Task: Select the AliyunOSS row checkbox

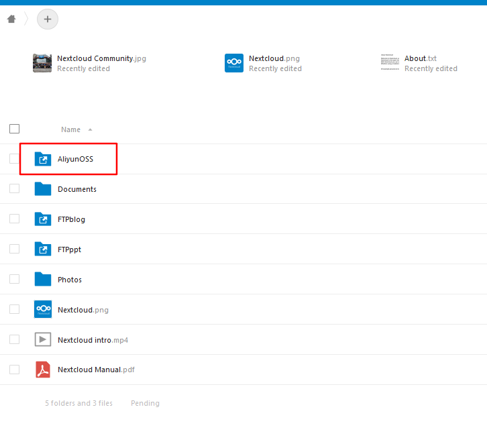Action: tap(14, 158)
